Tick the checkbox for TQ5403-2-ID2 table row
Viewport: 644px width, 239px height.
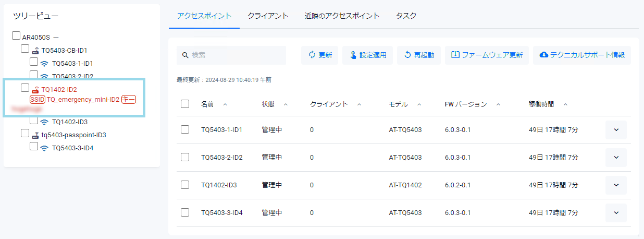pos(185,157)
